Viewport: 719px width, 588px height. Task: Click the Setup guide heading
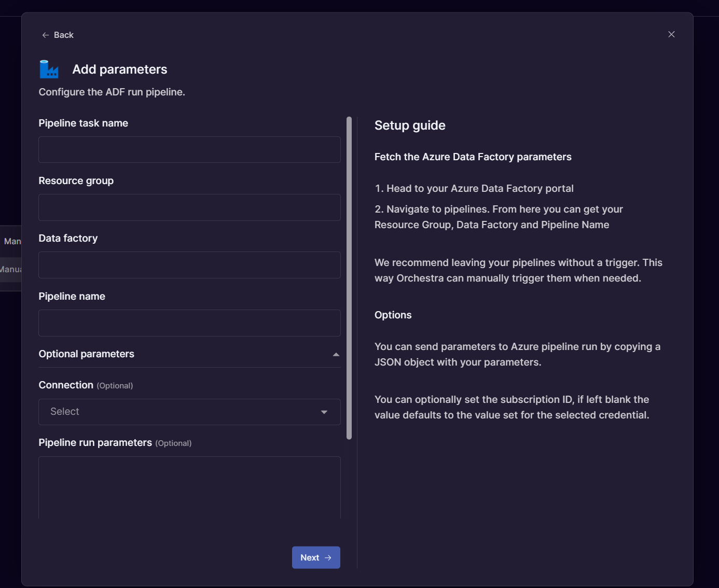[x=410, y=125]
